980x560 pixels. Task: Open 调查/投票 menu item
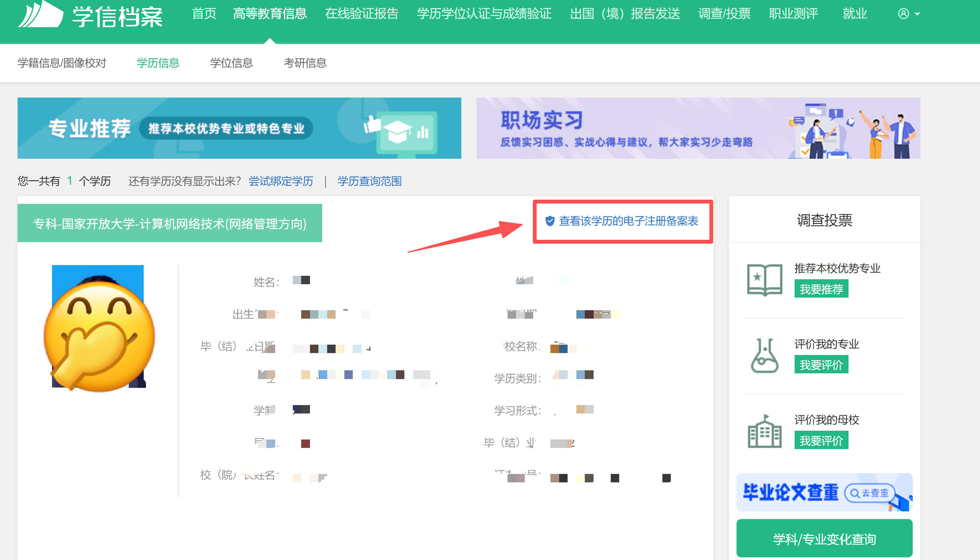[x=724, y=14]
